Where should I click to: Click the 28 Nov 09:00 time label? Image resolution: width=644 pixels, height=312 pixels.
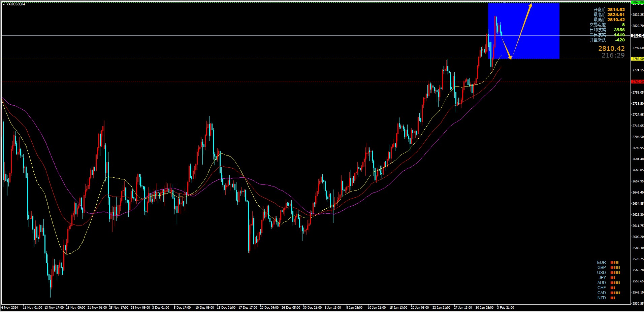point(140,308)
